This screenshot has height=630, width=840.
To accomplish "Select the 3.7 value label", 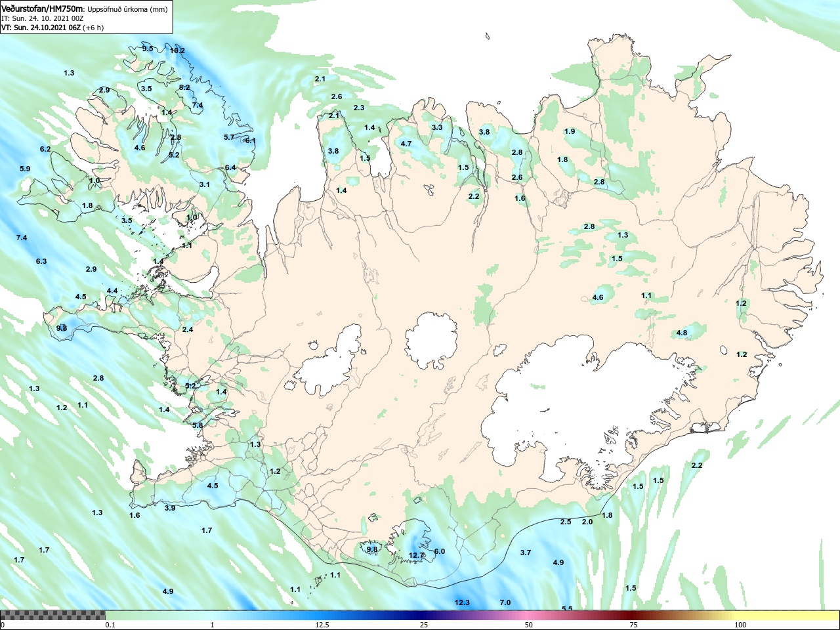I will pyautogui.click(x=526, y=553).
